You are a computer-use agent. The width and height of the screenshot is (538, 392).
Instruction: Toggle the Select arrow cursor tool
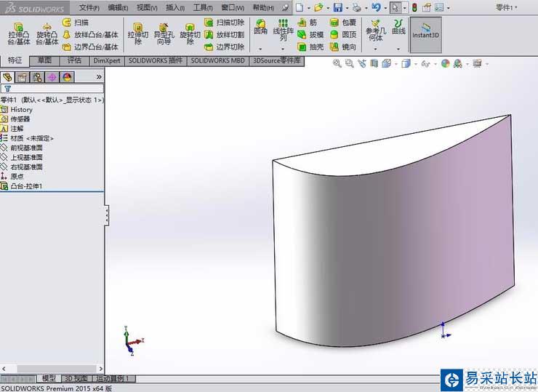coord(396,7)
